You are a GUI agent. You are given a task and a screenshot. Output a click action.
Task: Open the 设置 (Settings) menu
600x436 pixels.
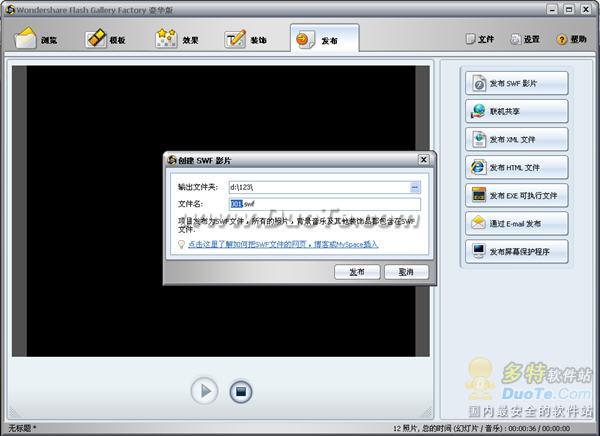[x=525, y=39]
